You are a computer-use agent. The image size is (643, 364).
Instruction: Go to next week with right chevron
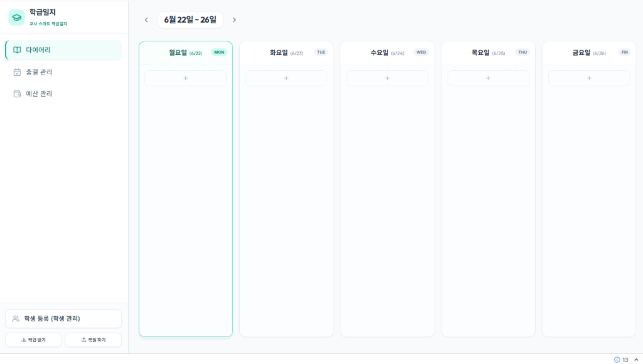pos(234,19)
